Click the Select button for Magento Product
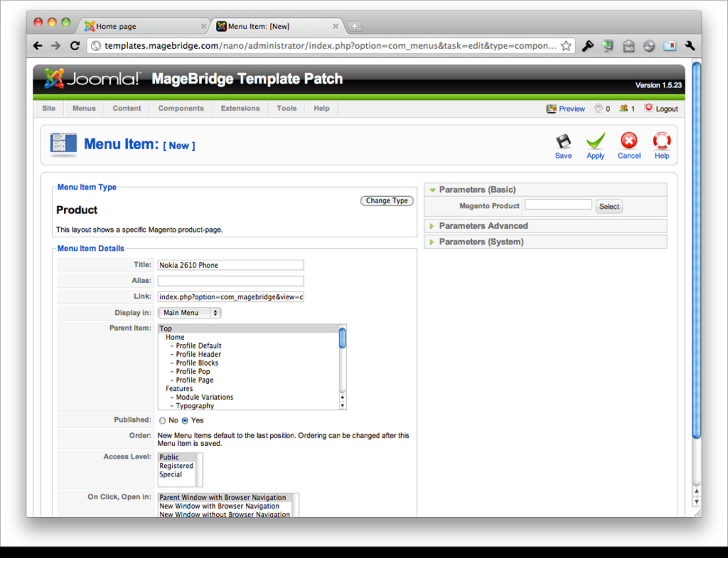This screenshot has width=728, height=561. coord(609,207)
